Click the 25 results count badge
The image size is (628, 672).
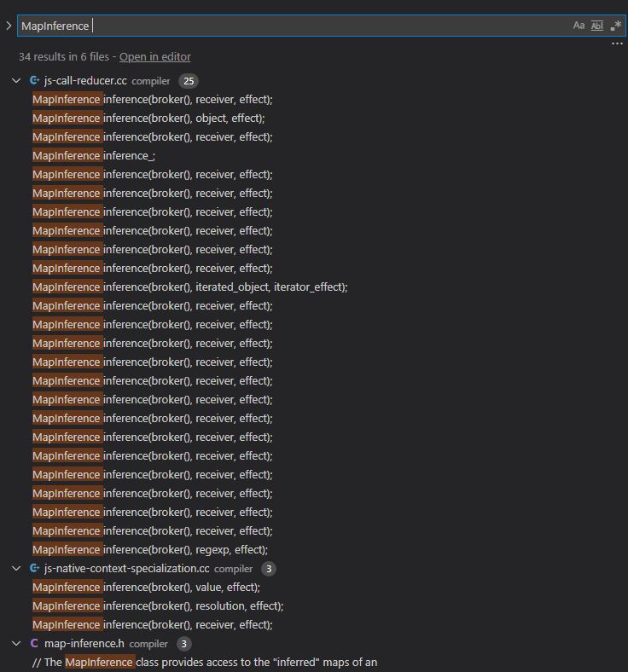189,81
